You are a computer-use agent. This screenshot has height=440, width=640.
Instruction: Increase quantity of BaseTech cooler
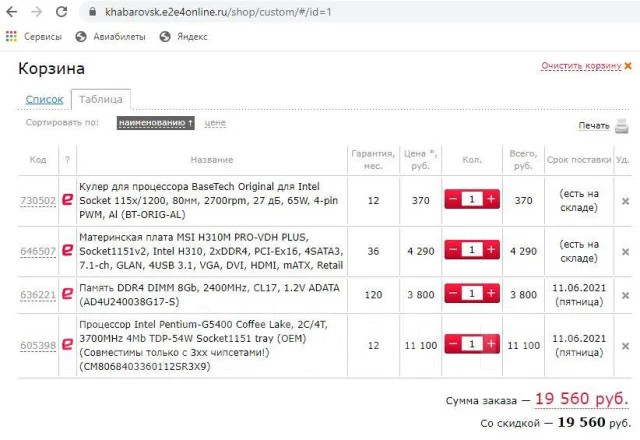pyautogui.click(x=491, y=199)
